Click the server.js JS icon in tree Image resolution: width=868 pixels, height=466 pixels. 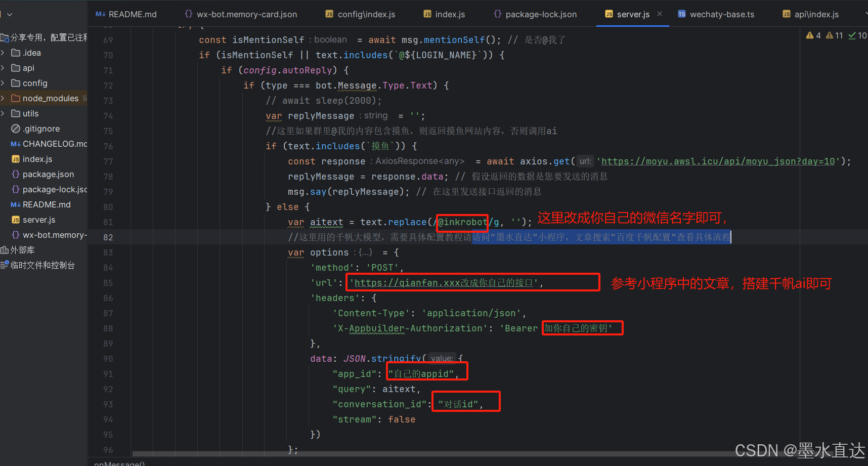coord(16,220)
